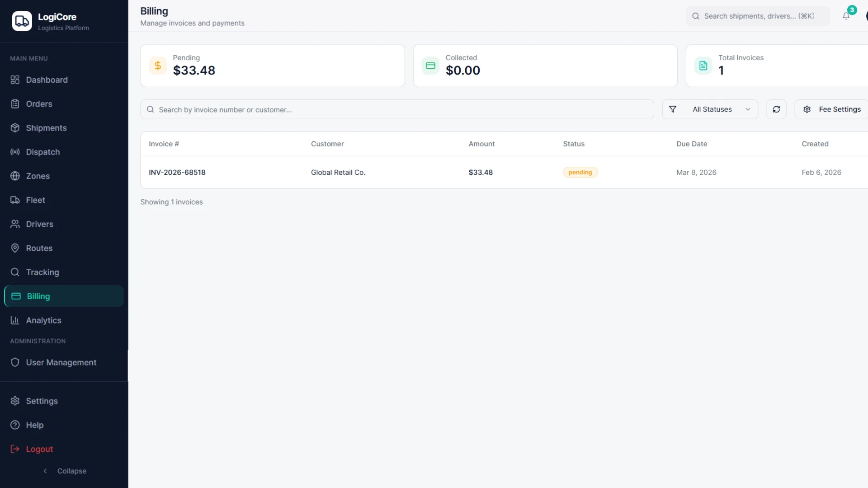The height and width of the screenshot is (488, 868).
Task: Click the Created column header
Action: 815,144
